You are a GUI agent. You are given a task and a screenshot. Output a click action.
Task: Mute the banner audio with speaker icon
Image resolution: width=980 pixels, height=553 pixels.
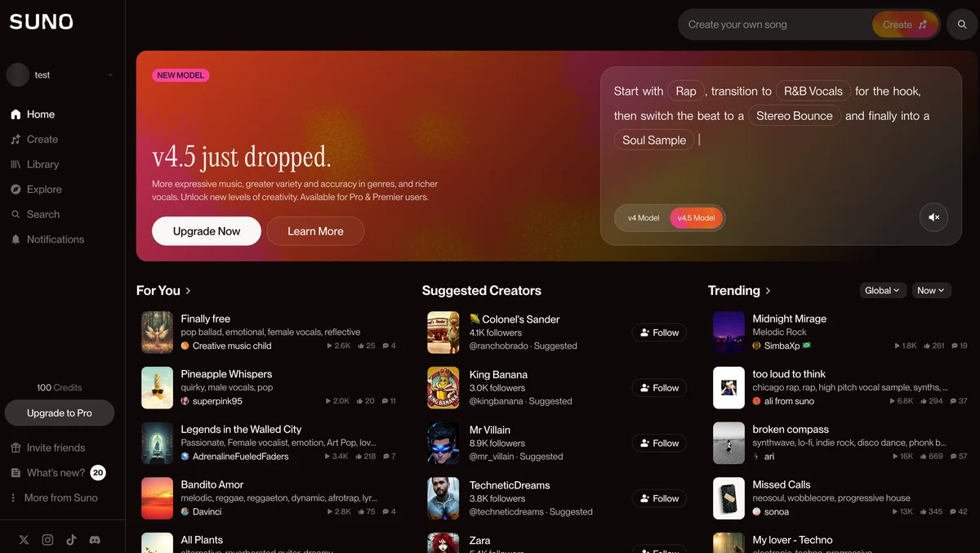(x=934, y=217)
